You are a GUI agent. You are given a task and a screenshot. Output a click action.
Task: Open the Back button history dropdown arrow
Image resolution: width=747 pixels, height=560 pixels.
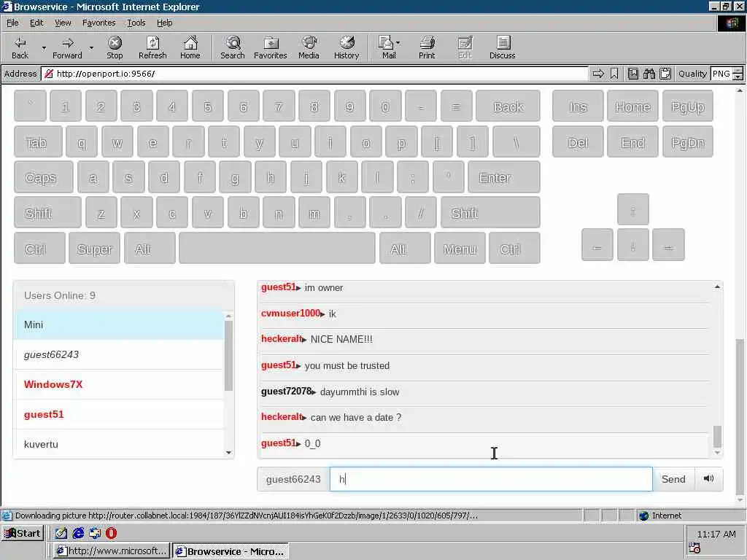[44, 47]
